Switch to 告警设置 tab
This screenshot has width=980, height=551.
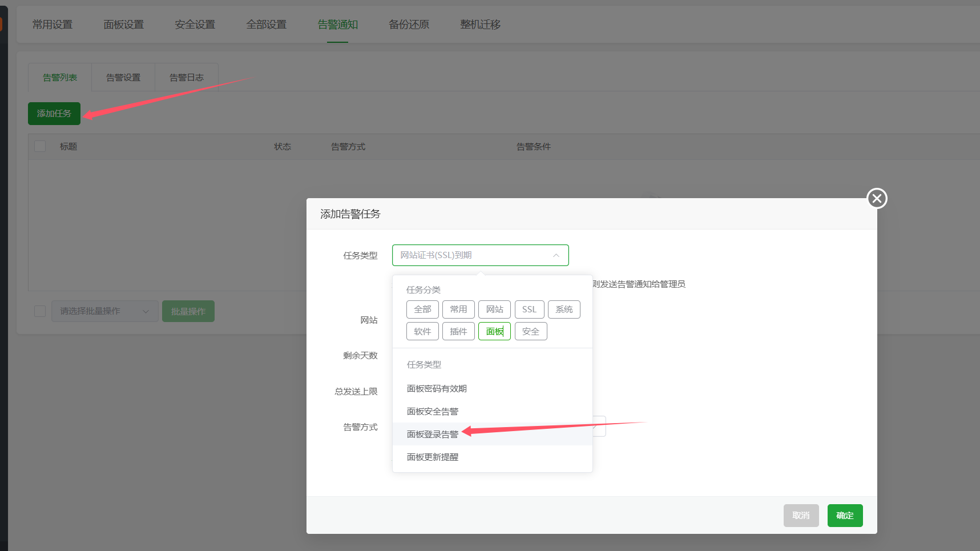[x=123, y=77]
